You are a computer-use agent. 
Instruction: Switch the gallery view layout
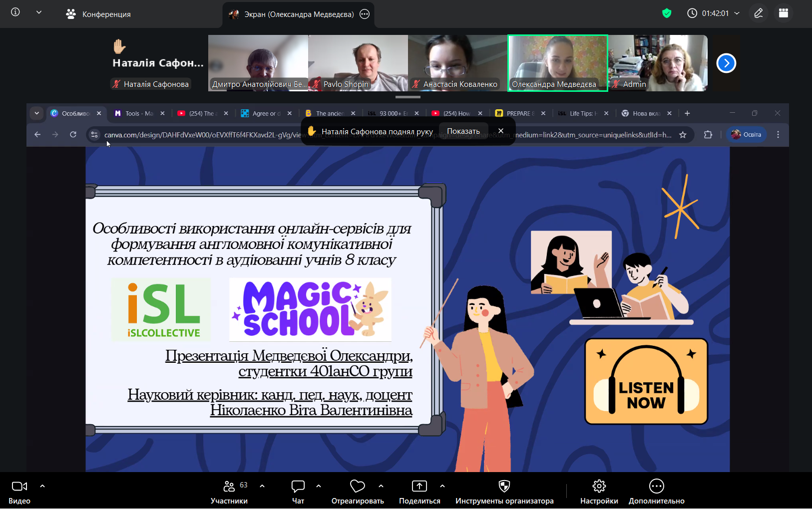coord(784,13)
